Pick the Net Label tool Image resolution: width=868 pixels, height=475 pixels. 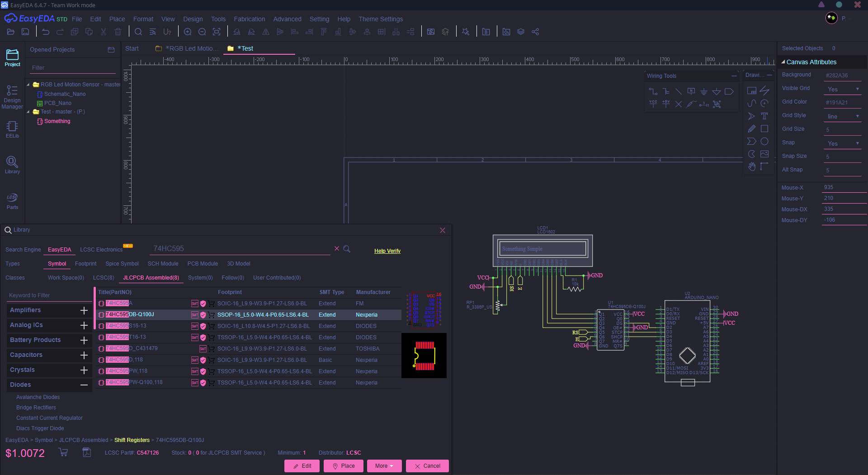[691, 91]
